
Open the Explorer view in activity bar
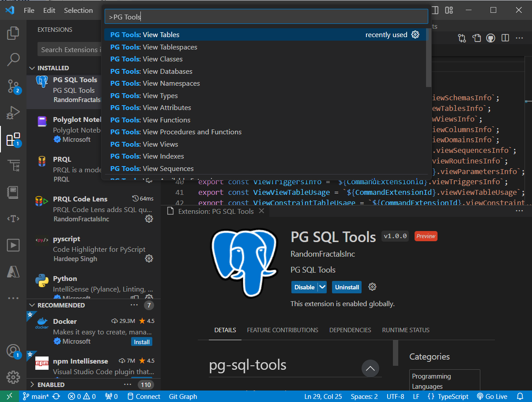pos(13,33)
